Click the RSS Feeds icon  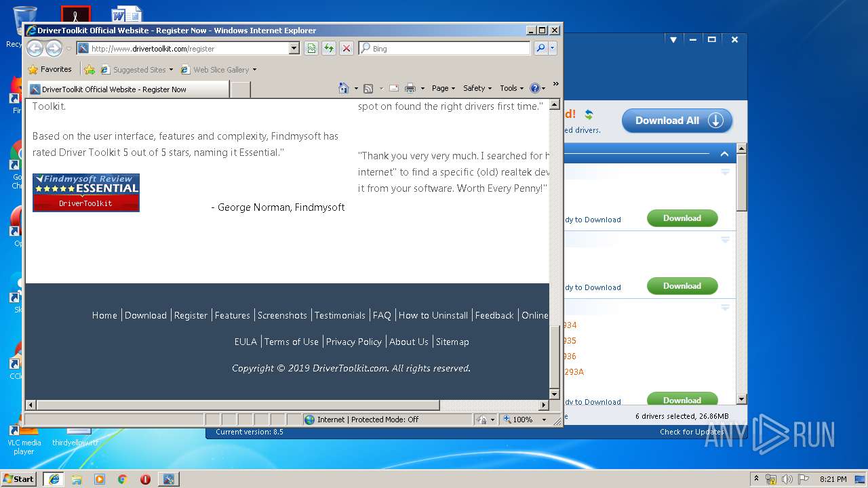368,88
